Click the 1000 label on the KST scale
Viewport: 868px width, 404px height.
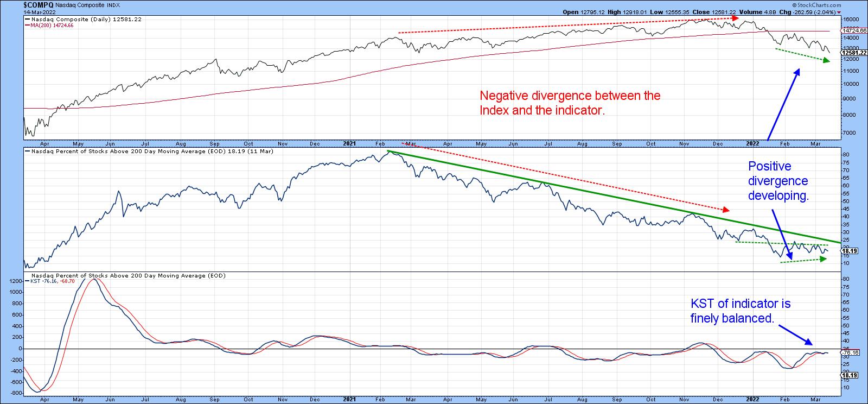coord(15,292)
